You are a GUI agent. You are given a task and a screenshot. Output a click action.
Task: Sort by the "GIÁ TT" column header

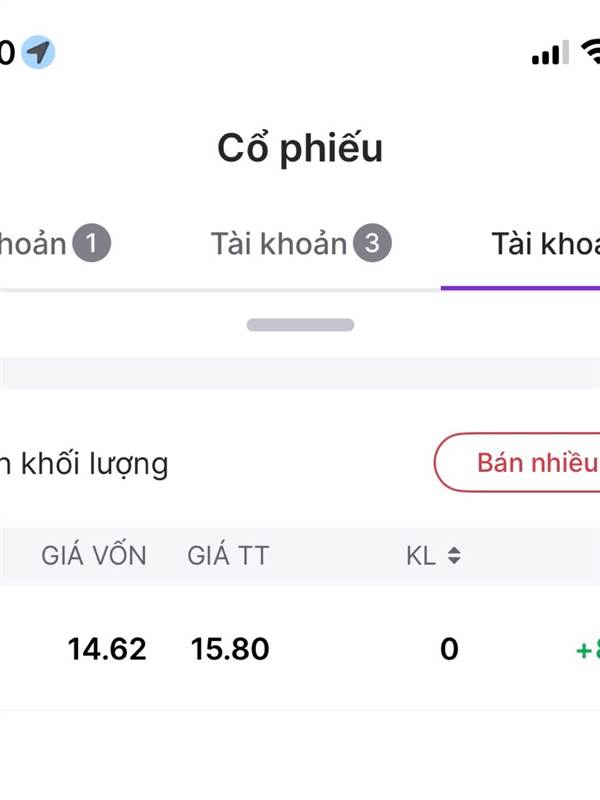pyautogui.click(x=228, y=556)
